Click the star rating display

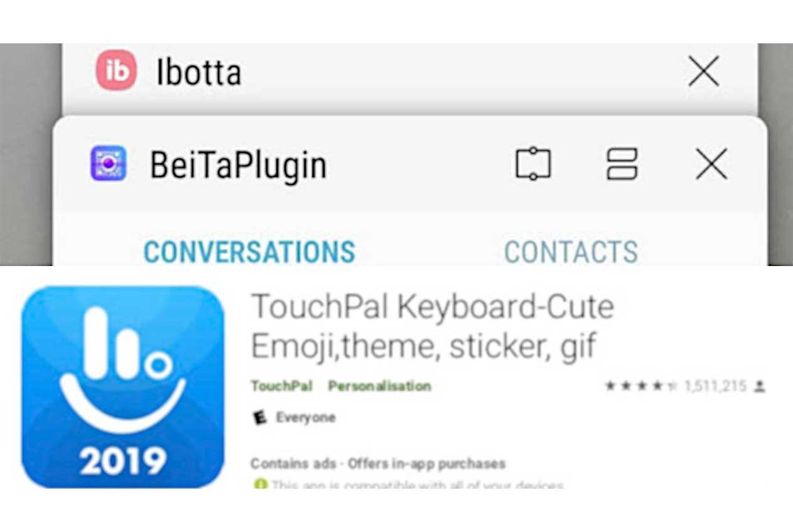(x=640, y=386)
